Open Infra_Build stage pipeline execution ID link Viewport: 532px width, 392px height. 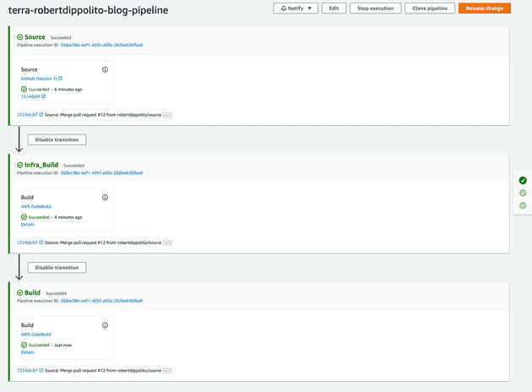click(101, 172)
